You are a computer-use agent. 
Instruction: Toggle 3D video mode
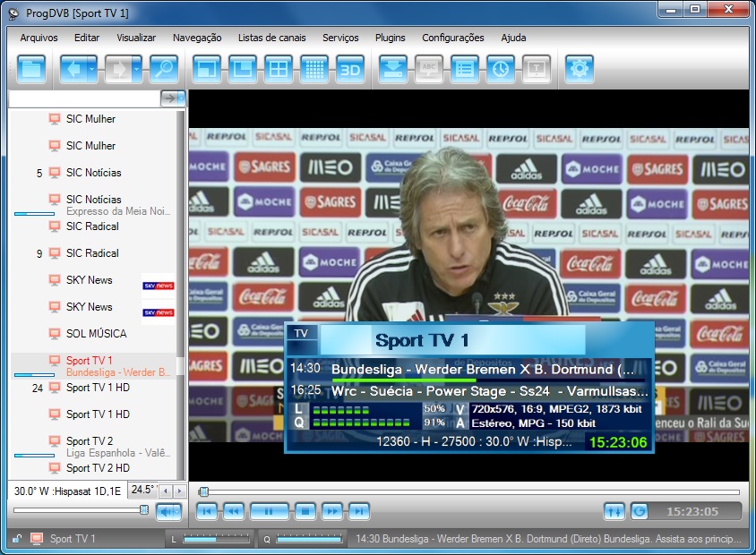tap(350, 70)
